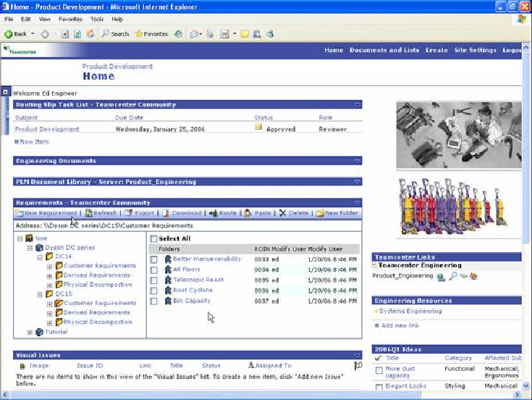Image resolution: width=532 pixels, height=400 pixels.
Task: Click the search magnifier icon beside Product_Engineering
Action: pos(453,276)
